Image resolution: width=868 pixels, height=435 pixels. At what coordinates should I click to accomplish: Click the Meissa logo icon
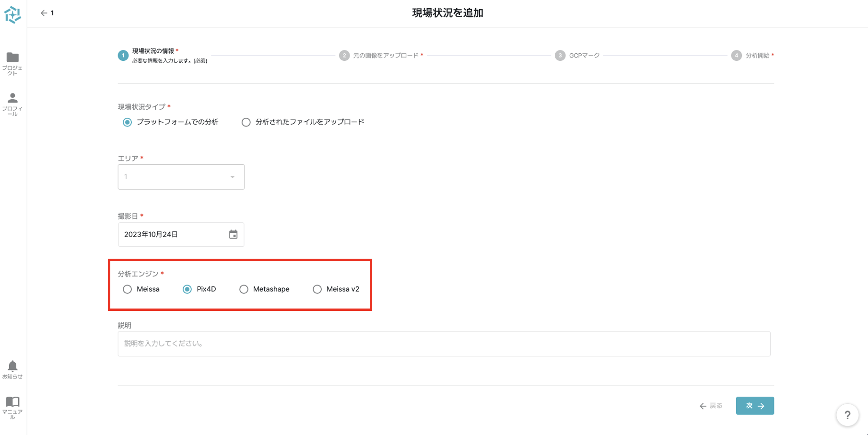(12, 15)
